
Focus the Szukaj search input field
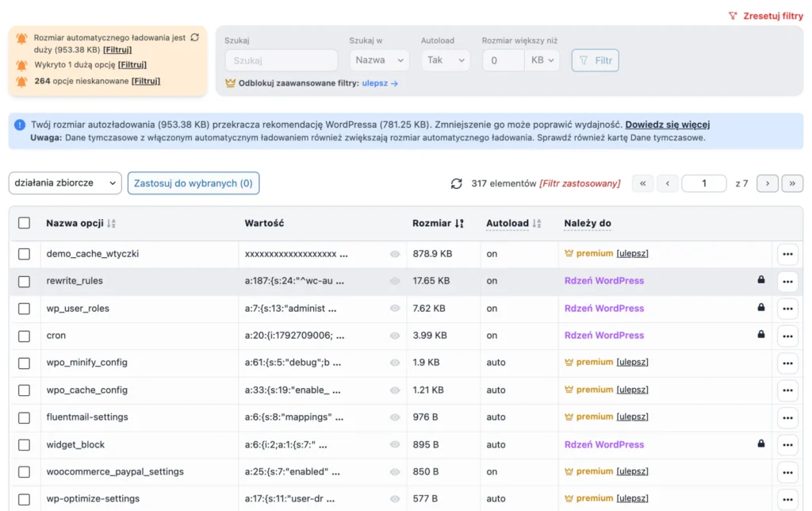coord(282,60)
